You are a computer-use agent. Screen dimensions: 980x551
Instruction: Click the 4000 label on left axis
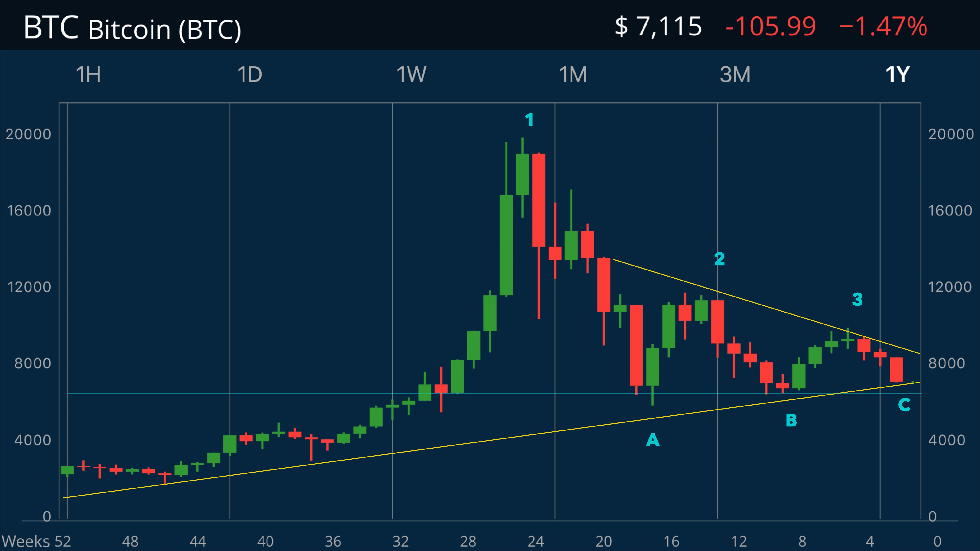32,440
